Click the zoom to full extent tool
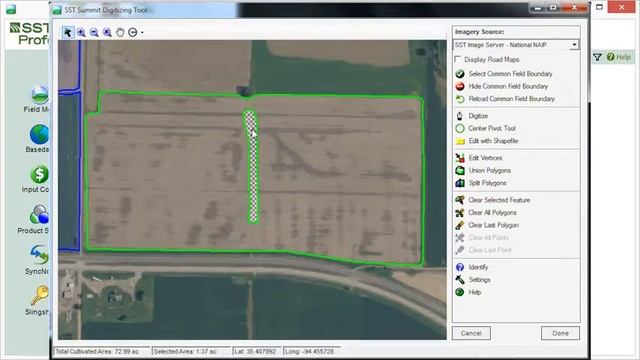The image size is (640, 360). click(107, 32)
